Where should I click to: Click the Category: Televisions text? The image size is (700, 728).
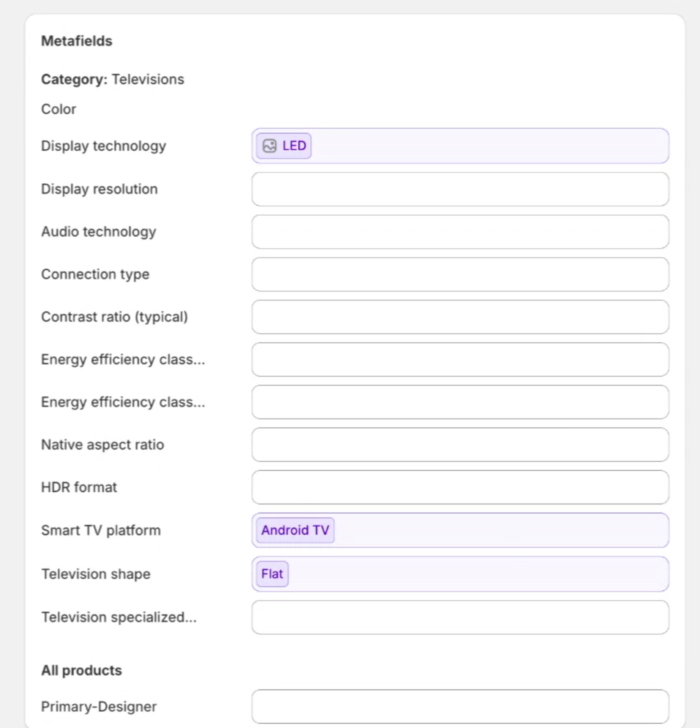112,79
